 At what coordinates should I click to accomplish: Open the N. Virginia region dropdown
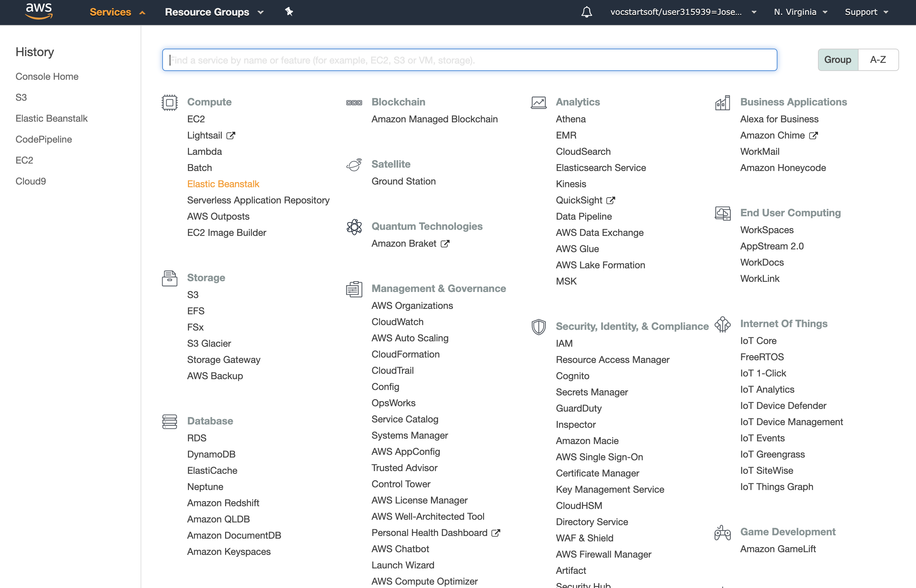[800, 12]
